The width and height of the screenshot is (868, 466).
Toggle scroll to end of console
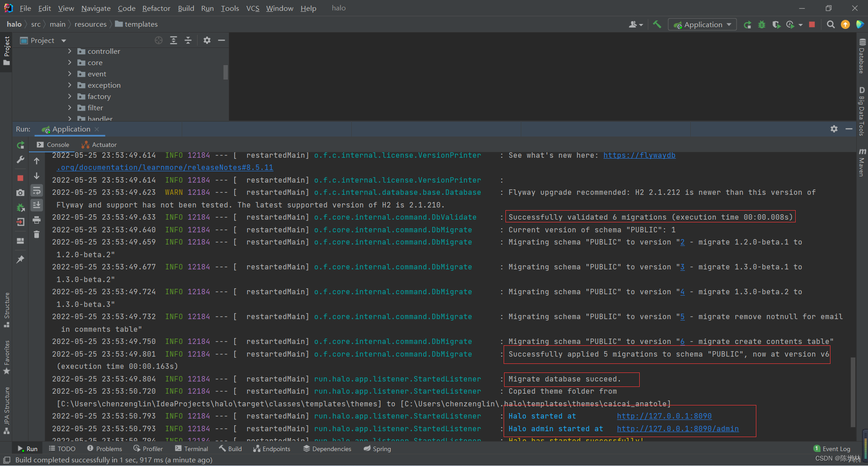(37, 205)
